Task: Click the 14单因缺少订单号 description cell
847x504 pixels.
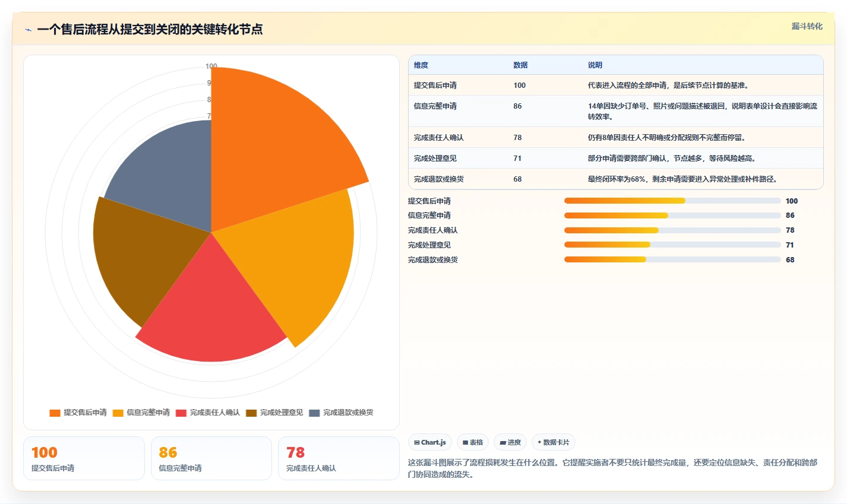Action: pyautogui.click(x=703, y=112)
